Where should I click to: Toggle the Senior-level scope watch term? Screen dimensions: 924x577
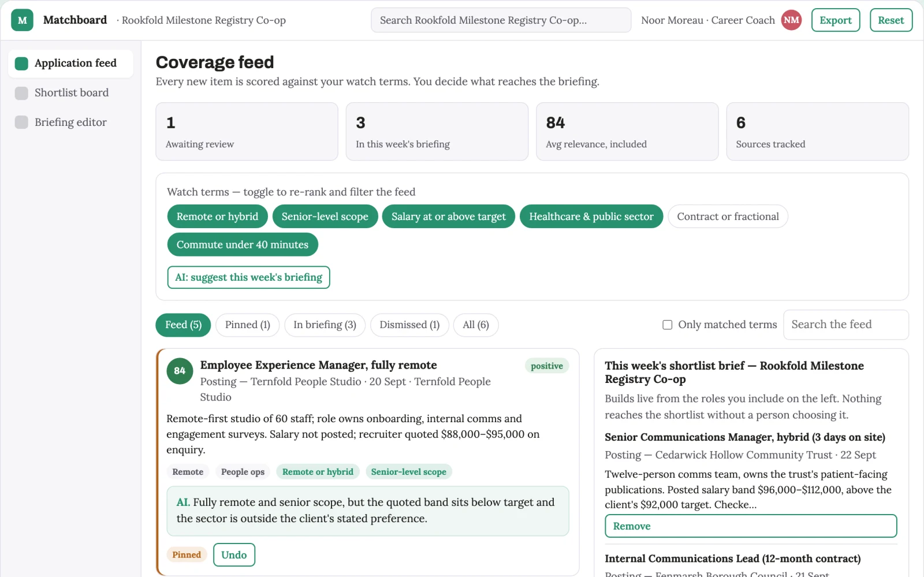(325, 217)
